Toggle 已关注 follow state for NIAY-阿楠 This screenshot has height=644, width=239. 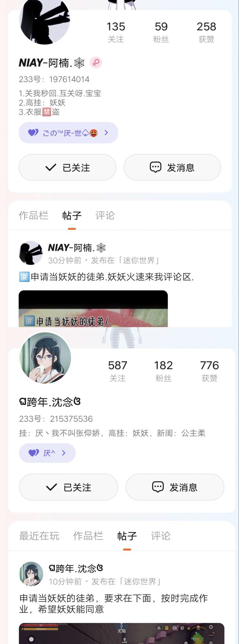[68, 167]
